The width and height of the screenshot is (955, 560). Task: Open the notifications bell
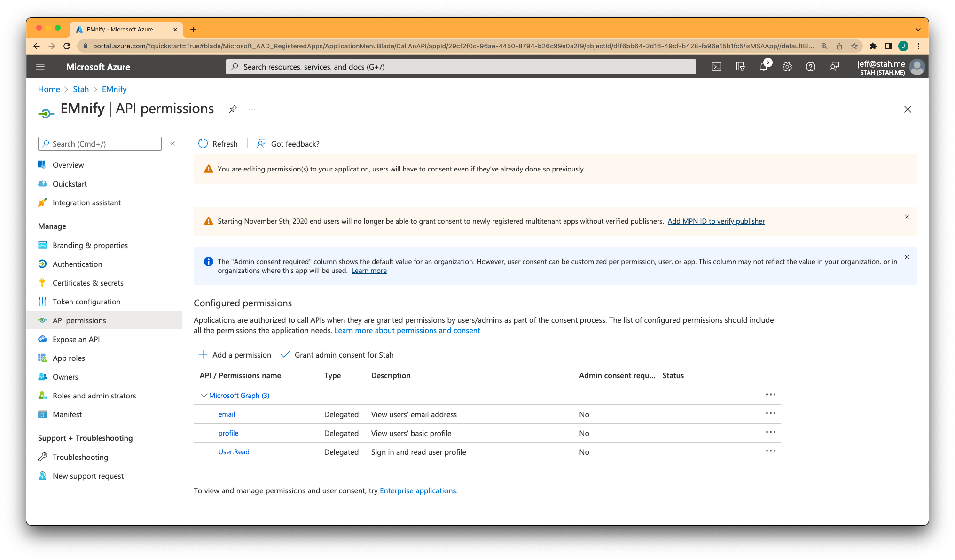click(x=763, y=67)
